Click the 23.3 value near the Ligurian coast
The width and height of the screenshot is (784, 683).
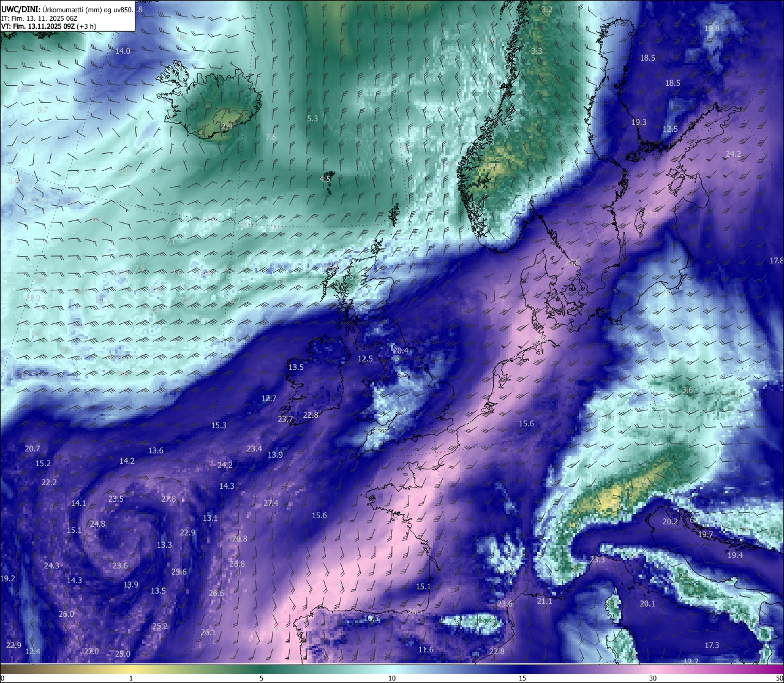[x=597, y=560]
